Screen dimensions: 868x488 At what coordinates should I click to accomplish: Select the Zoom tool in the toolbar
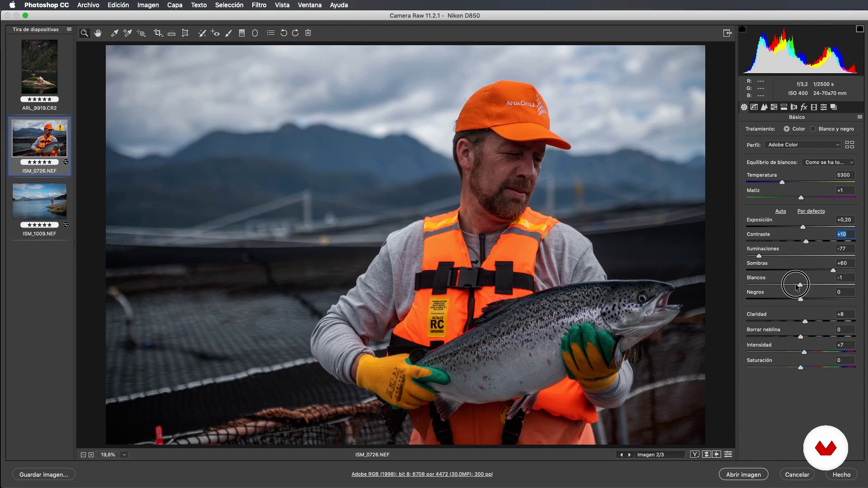point(85,33)
